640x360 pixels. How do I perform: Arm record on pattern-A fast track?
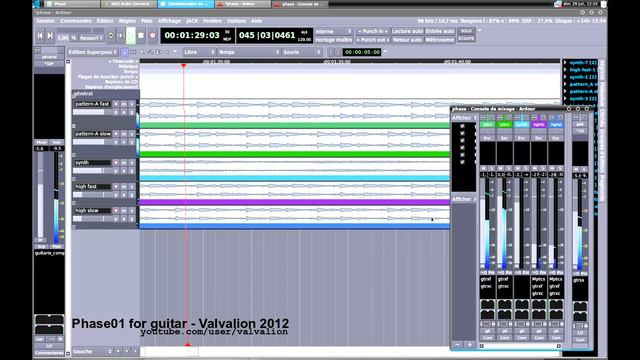point(116,104)
